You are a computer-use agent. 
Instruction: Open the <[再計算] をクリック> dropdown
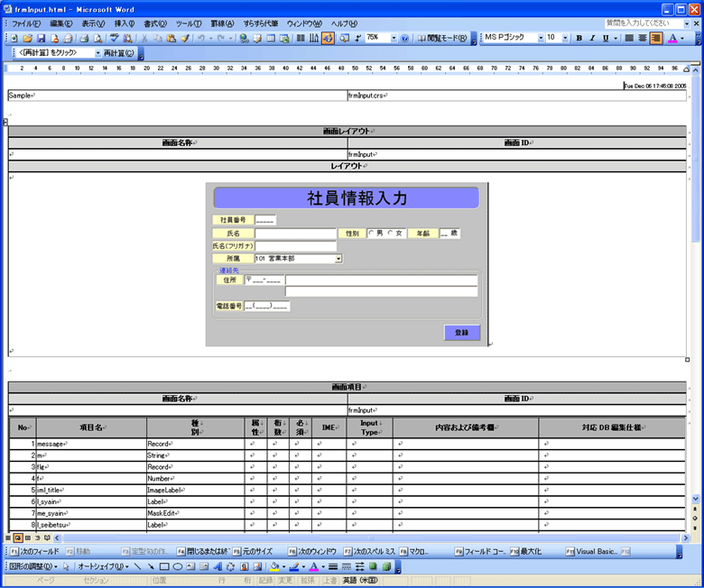click(97, 53)
